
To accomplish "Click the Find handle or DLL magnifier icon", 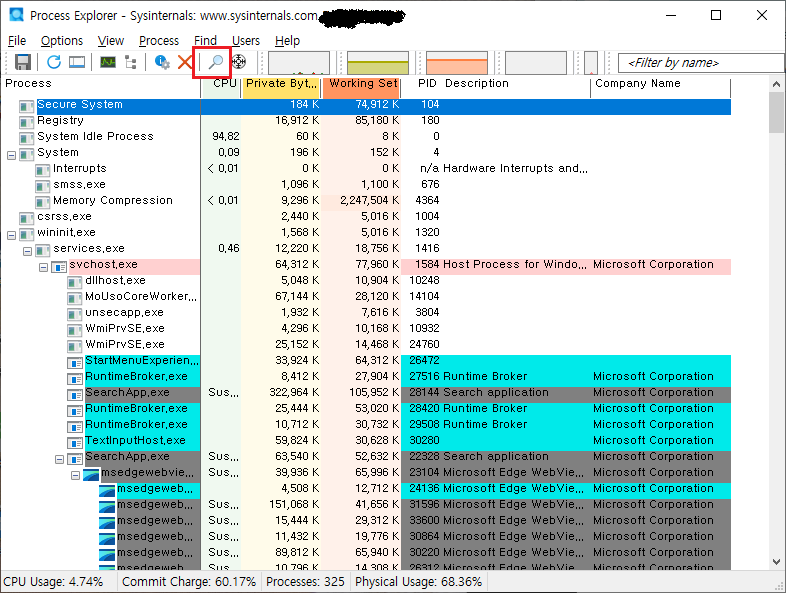I will tap(216, 62).
